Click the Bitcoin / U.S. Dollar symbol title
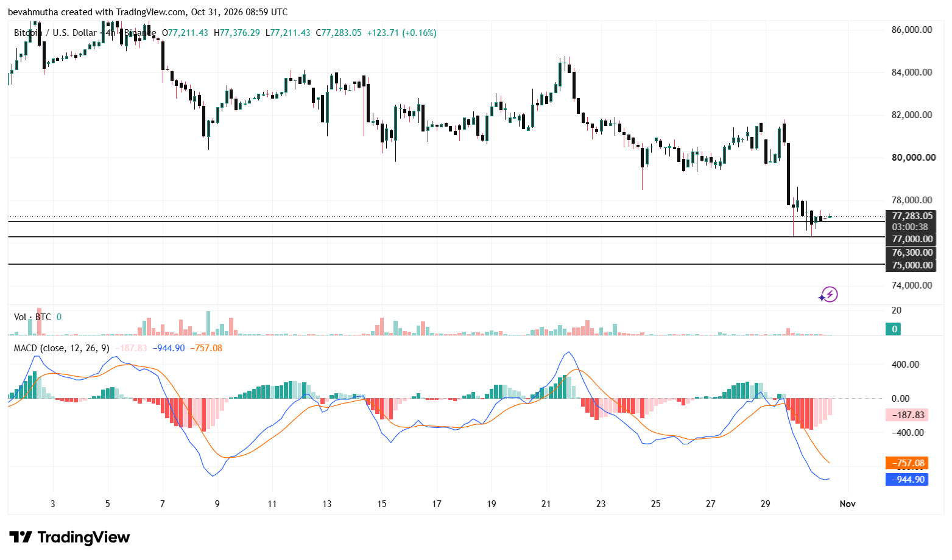Screen dimensions: 952x560 click(55, 33)
